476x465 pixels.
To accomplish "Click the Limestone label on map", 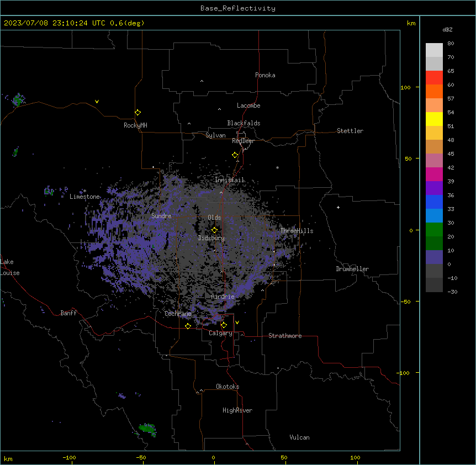I will coord(84,197).
